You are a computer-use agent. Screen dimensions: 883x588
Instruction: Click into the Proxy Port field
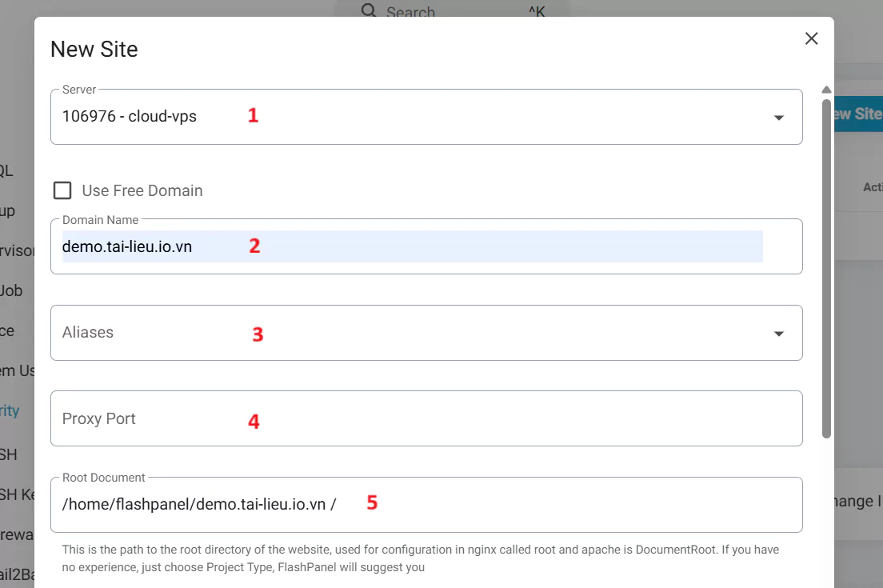[426, 418]
